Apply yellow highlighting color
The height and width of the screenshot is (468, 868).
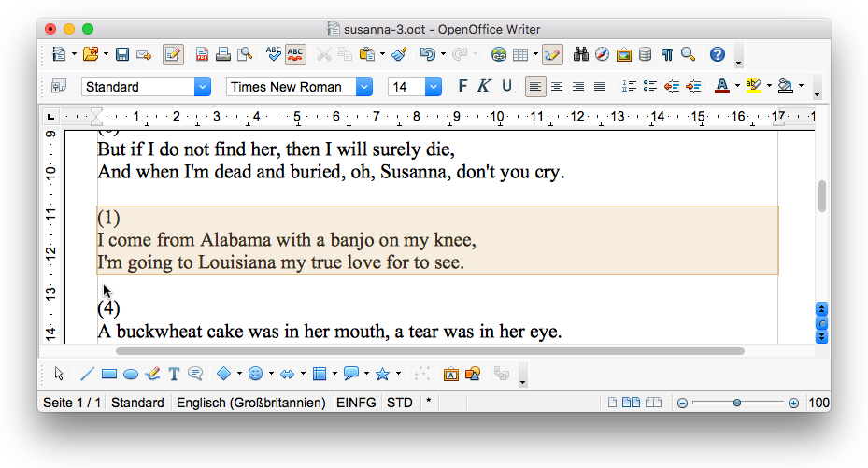point(753,86)
